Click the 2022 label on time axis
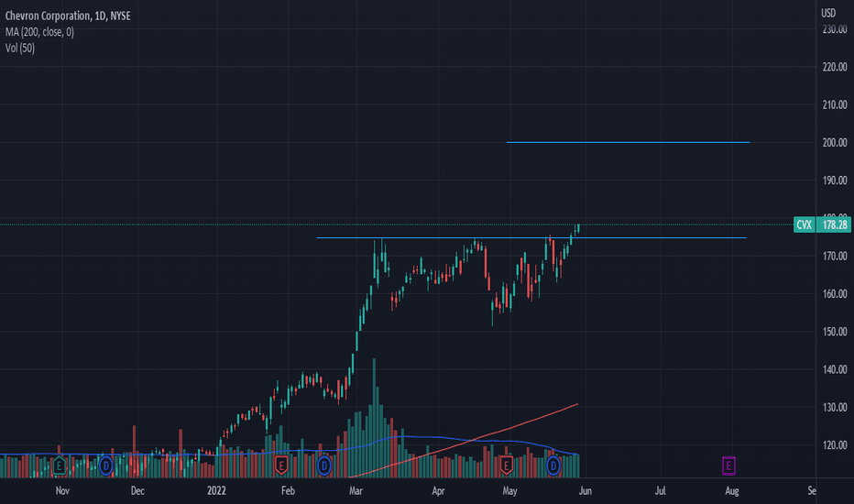 (x=216, y=491)
